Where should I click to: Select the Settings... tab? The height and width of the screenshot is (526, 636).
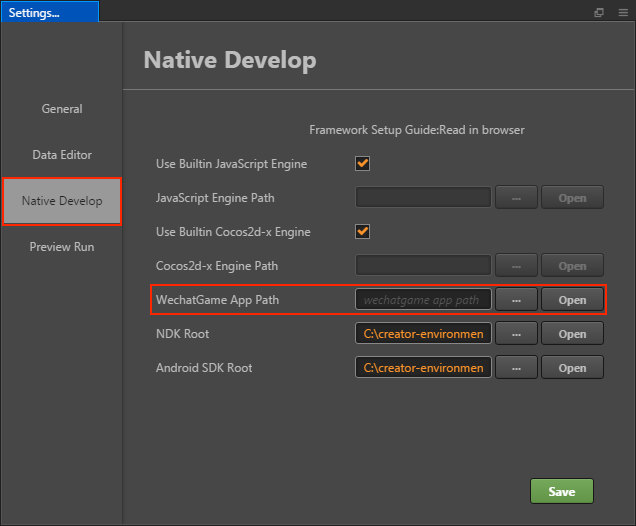(50, 12)
